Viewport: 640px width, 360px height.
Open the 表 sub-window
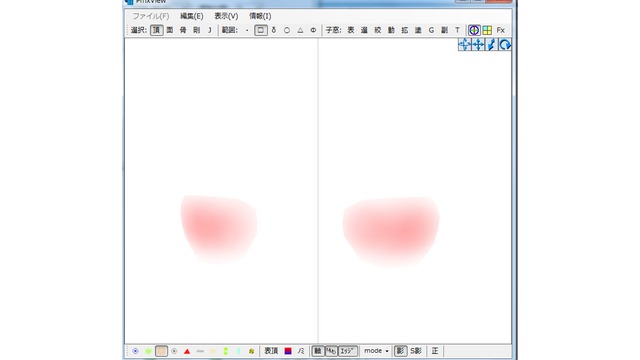(351, 30)
